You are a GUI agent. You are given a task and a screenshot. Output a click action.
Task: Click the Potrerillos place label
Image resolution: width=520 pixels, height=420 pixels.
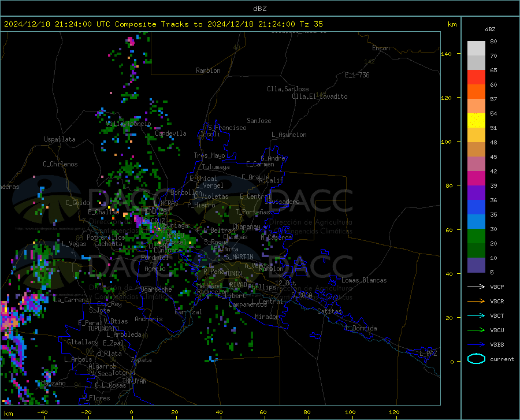point(106,237)
